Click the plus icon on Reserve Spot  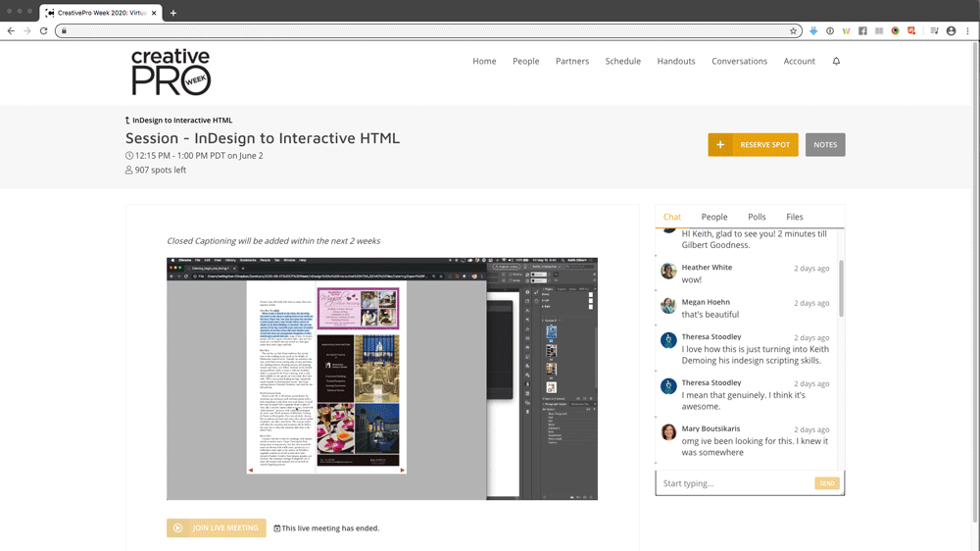coord(720,144)
